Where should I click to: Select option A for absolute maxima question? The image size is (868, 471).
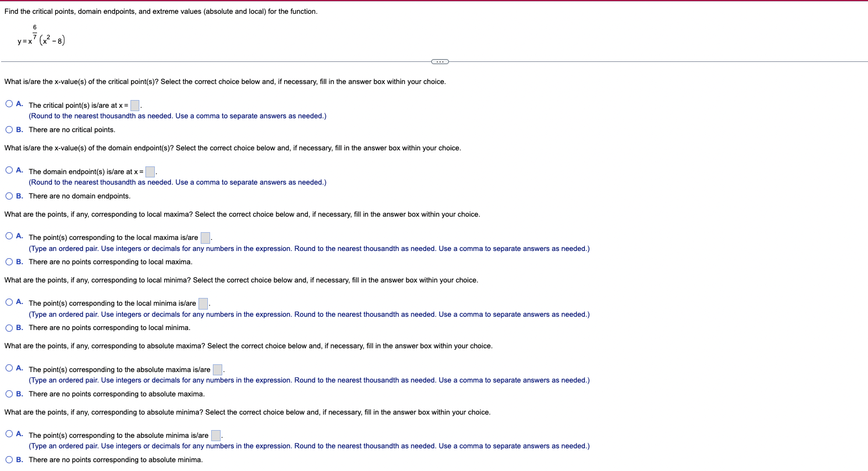pyautogui.click(x=9, y=368)
